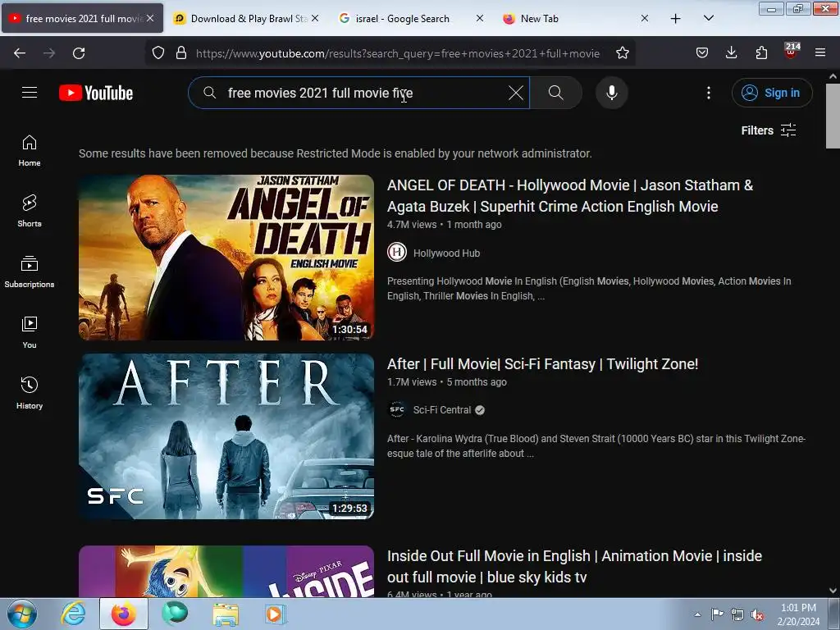Screen dimensions: 840x630
Task: Open the network tray icon
Action: click(x=737, y=614)
